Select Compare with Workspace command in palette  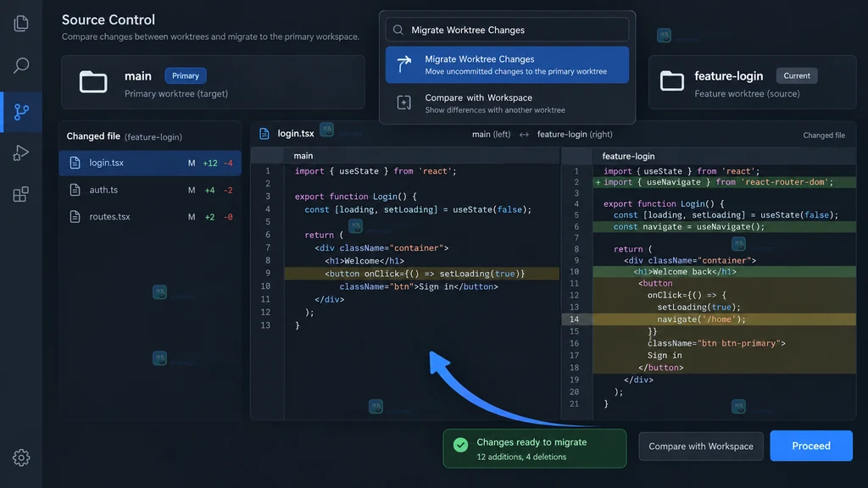[507, 103]
